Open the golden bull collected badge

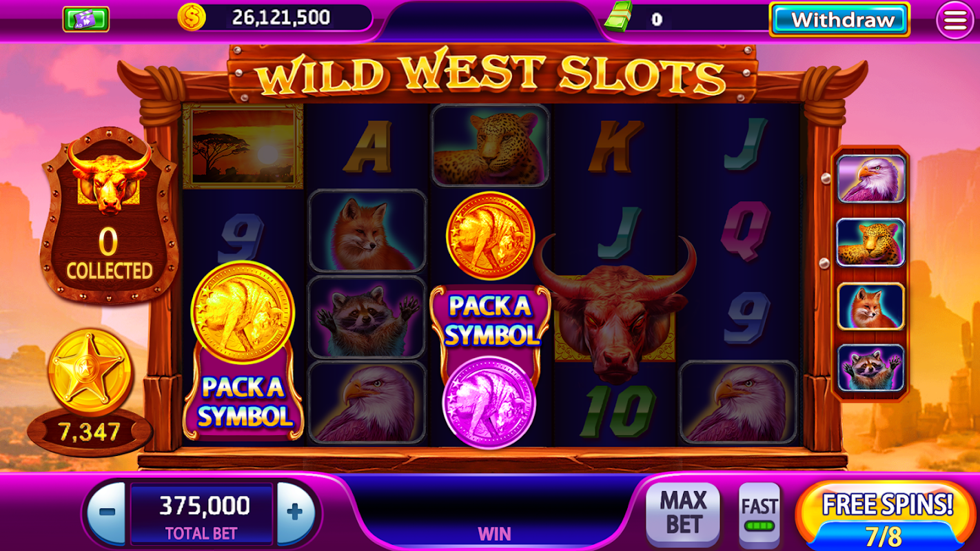(110, 215)
